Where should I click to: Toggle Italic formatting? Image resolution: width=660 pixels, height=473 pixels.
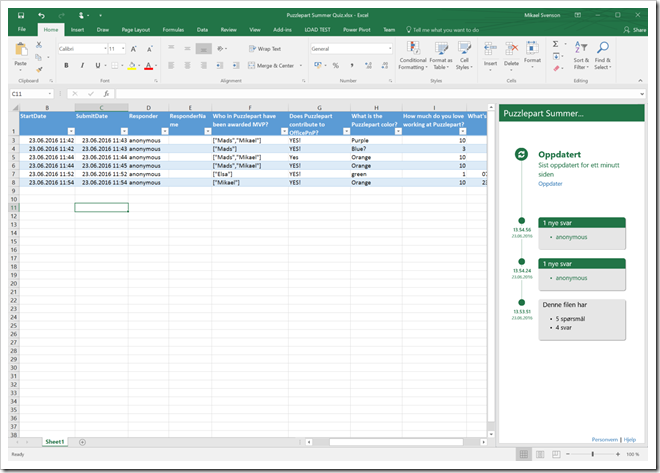coord(81,66)
